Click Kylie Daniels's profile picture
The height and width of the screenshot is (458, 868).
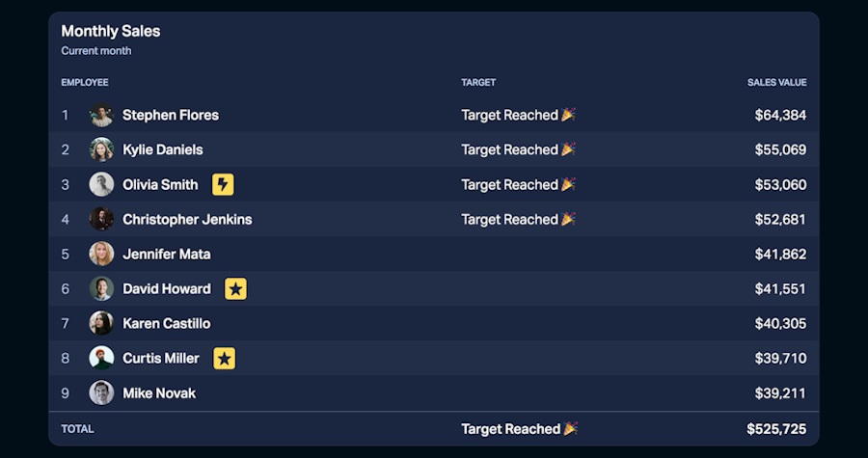101,150
